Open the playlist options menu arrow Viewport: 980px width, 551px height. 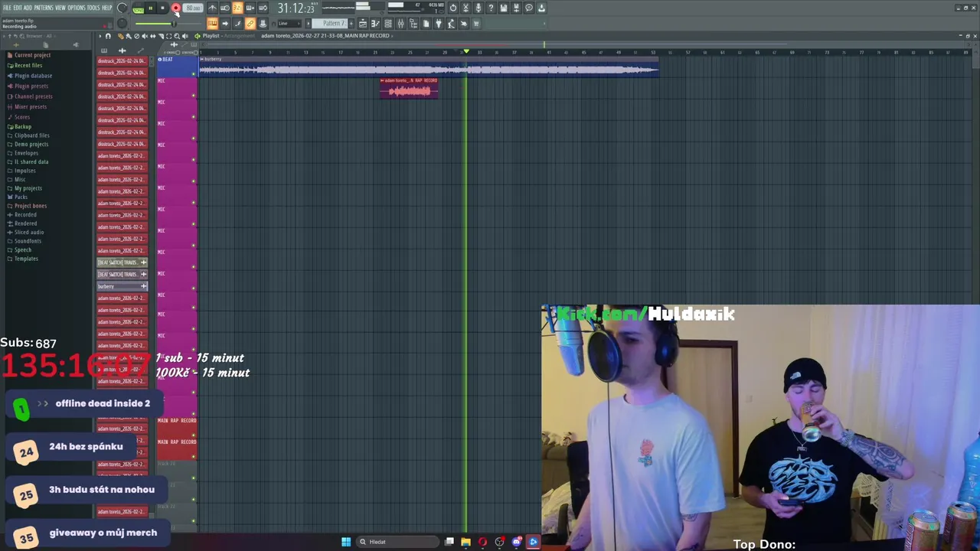tap(100, 36)
